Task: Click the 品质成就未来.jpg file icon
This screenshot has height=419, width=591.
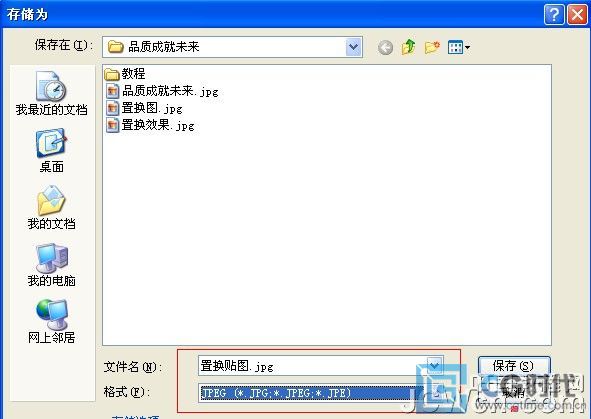Action: tap(113, 91)
